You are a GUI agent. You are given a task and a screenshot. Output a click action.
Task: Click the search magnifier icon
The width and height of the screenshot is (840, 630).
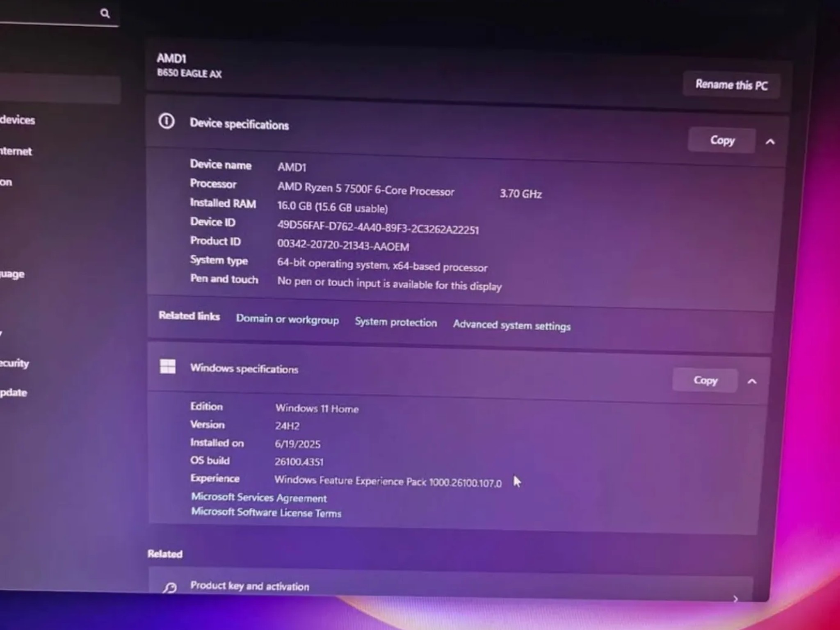tap(105, 14)
